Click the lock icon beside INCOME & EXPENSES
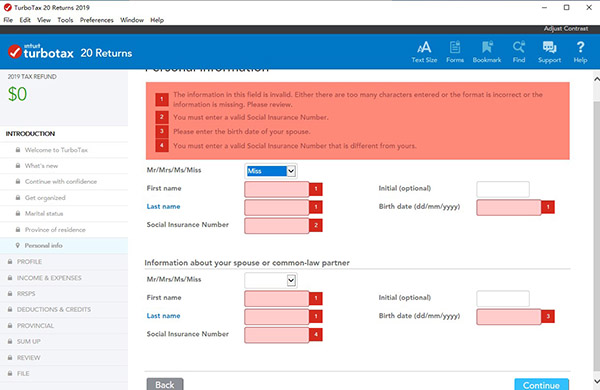 pos(10,277)
